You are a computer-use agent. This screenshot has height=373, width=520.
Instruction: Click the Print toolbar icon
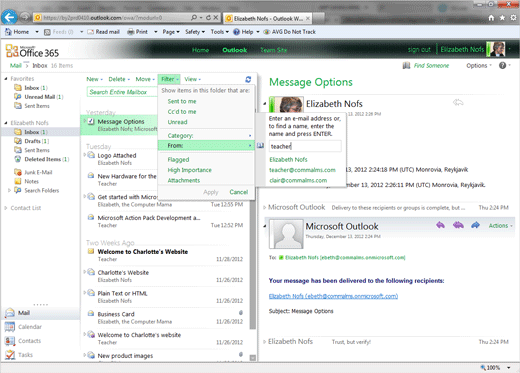click(x=131, y=32)
